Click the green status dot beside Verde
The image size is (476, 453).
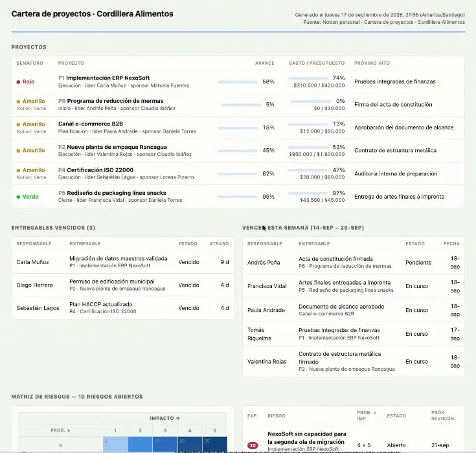click(x=18, y=197)
